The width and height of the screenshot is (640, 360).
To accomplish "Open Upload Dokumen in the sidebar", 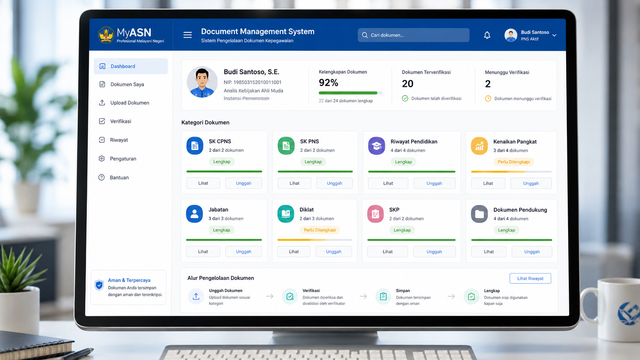I will point(131,103).
